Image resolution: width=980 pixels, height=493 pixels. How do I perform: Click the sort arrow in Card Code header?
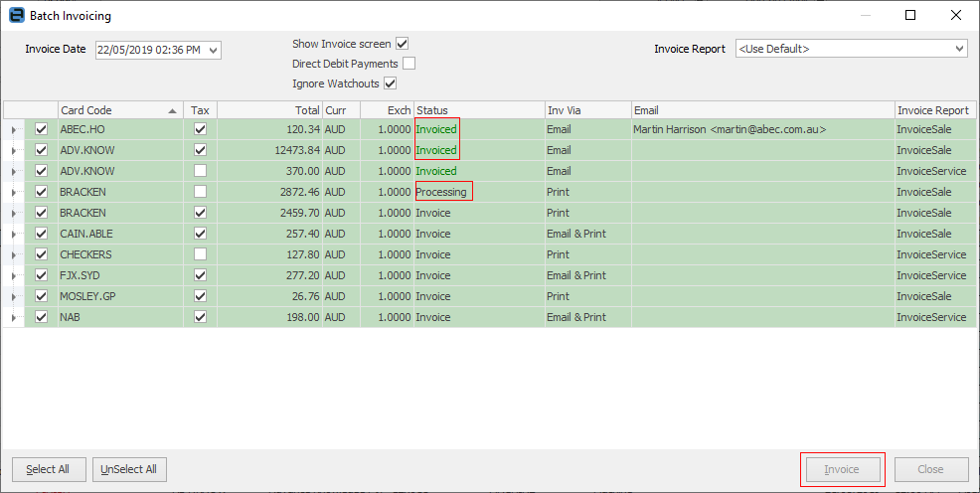coord(174,110)
